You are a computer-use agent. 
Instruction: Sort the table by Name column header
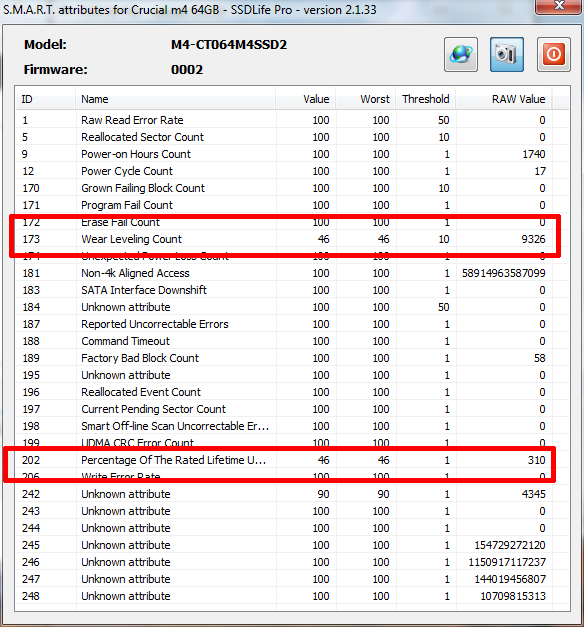[x=176, y=99]
